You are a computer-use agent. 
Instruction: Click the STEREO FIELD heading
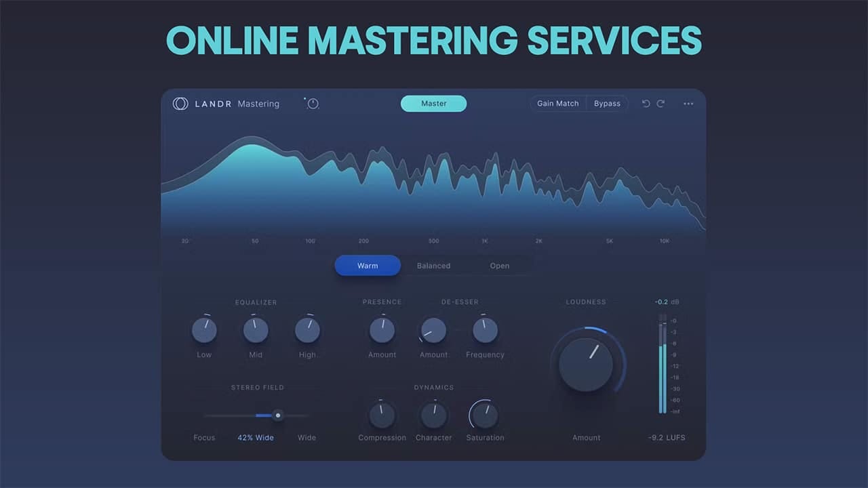click(x=258, y=388)
